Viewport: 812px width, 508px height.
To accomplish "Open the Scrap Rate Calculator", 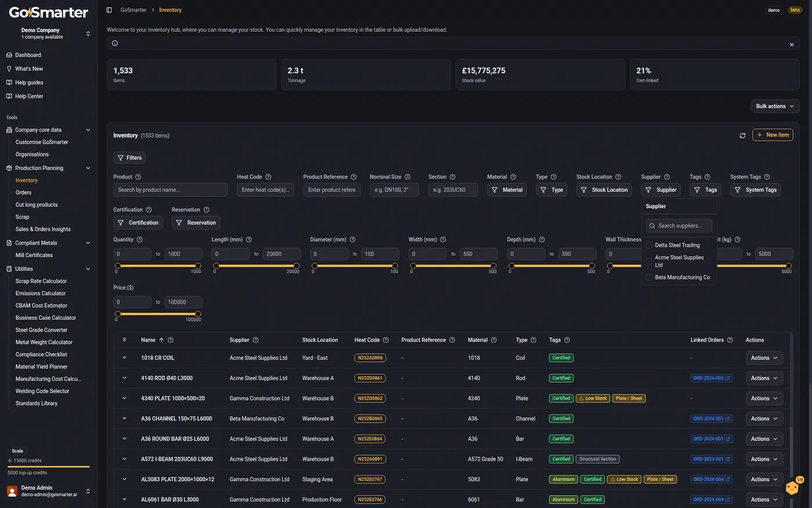I will pos(41,282).
